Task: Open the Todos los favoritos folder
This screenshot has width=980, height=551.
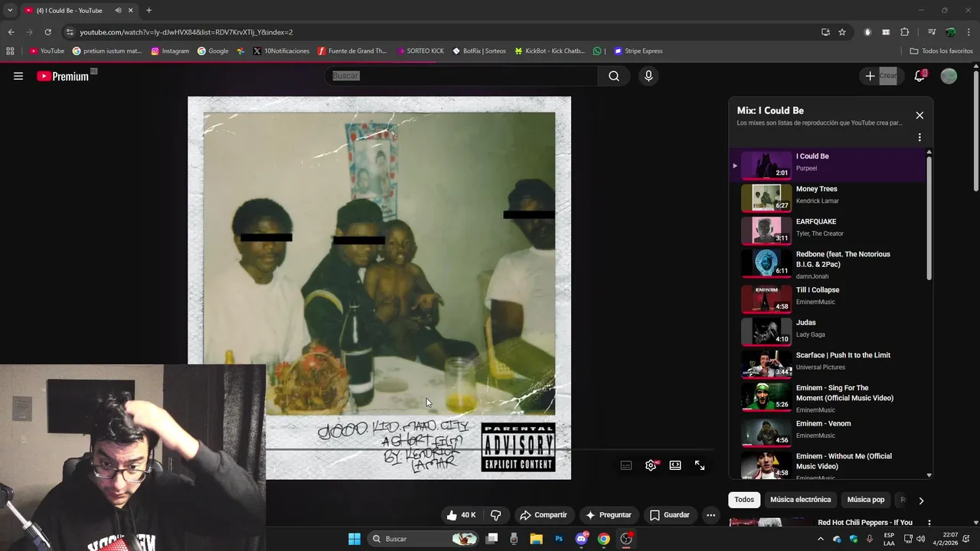Action: coord(941,51)
